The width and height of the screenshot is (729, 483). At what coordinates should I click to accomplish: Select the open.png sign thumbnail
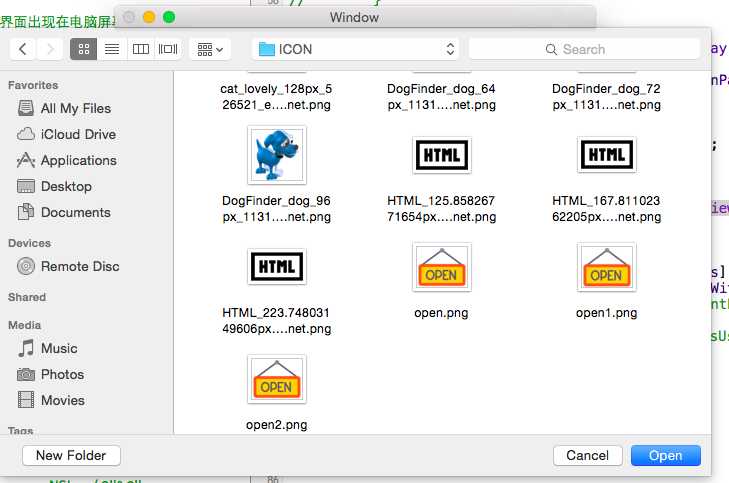(442, 267)
